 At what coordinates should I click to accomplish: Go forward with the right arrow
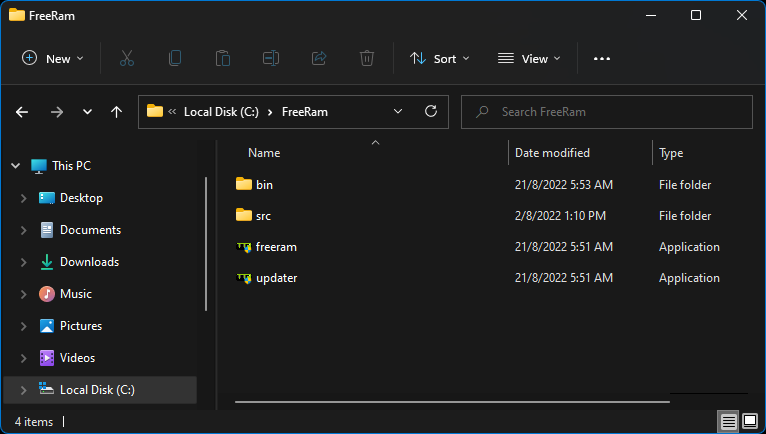(x=57, y=112)
